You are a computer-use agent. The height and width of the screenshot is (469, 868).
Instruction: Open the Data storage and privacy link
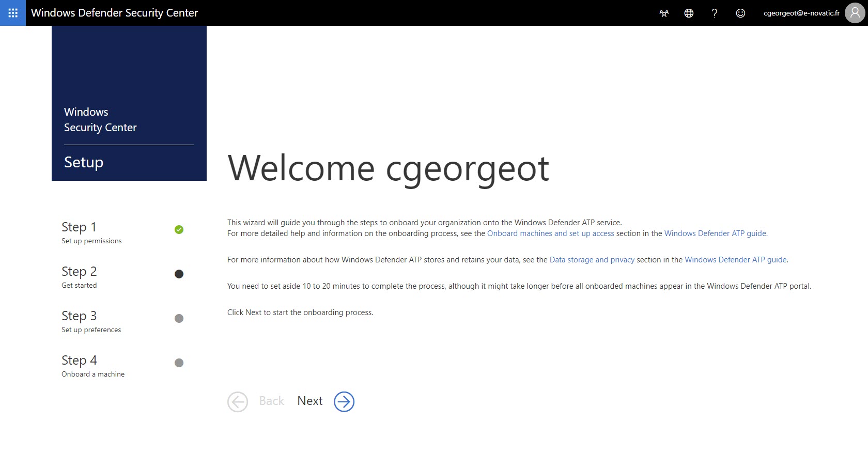click(x=592, y=260)
